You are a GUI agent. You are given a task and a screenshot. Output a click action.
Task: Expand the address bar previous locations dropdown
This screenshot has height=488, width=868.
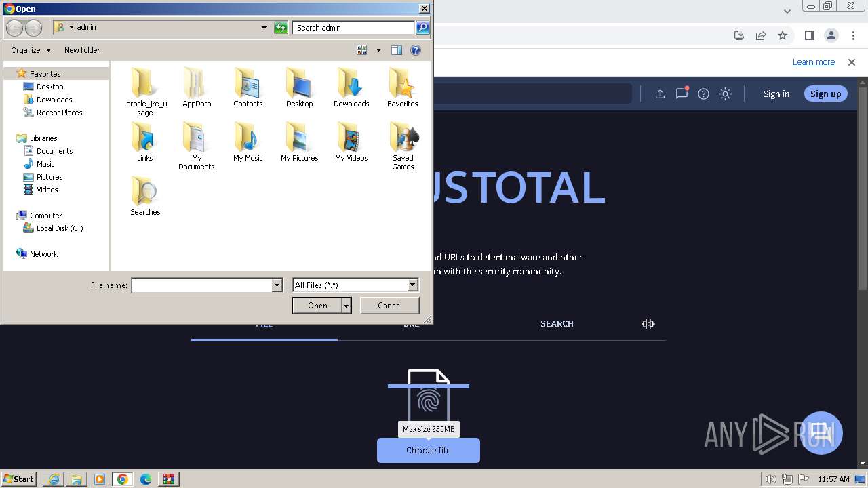pyautogui.click(x=264, y=28)
